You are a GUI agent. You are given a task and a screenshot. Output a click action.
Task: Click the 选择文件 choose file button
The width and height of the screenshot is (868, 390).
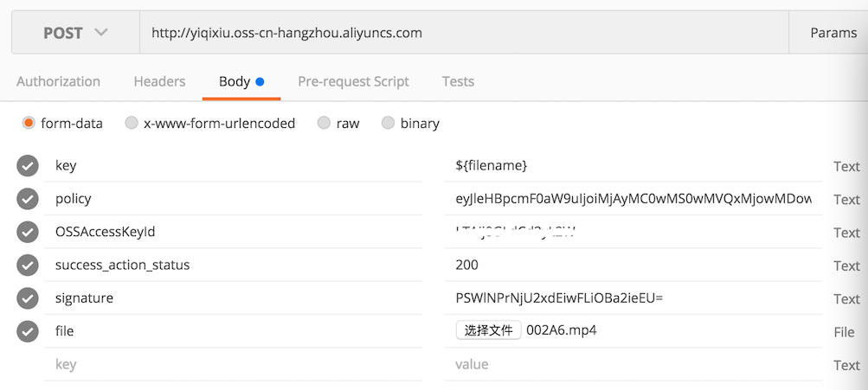[x=488, y=330]
